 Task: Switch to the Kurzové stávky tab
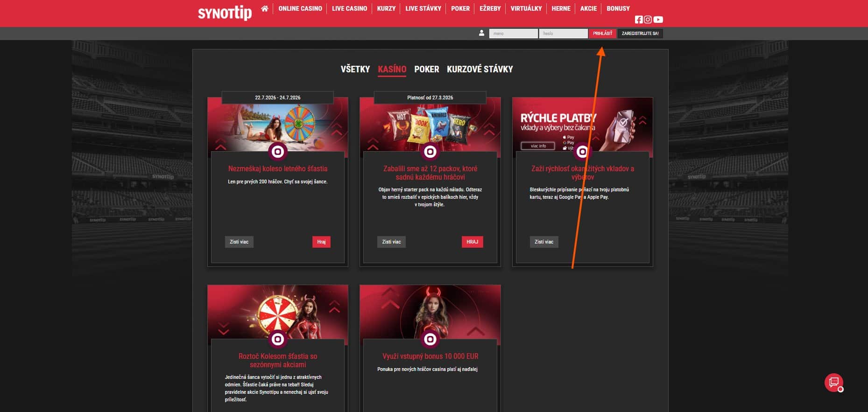(480, 69)
